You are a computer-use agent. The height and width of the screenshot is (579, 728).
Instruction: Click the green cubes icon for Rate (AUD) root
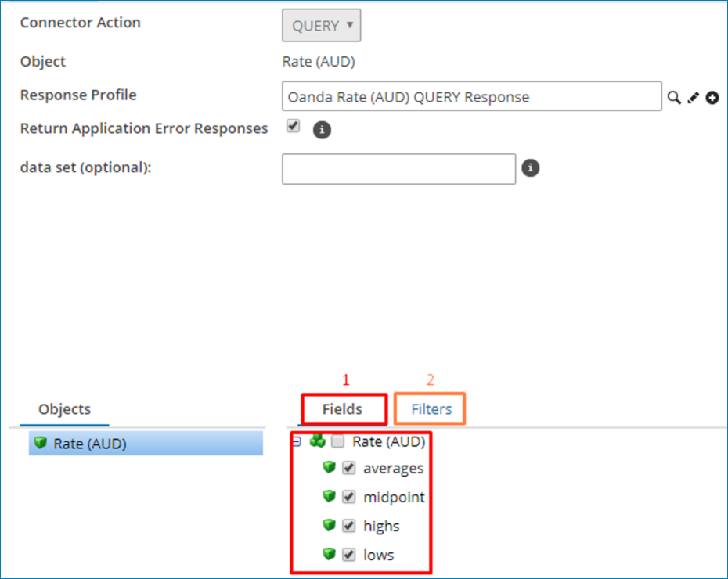pyautogui.click(x=317, y=441)
